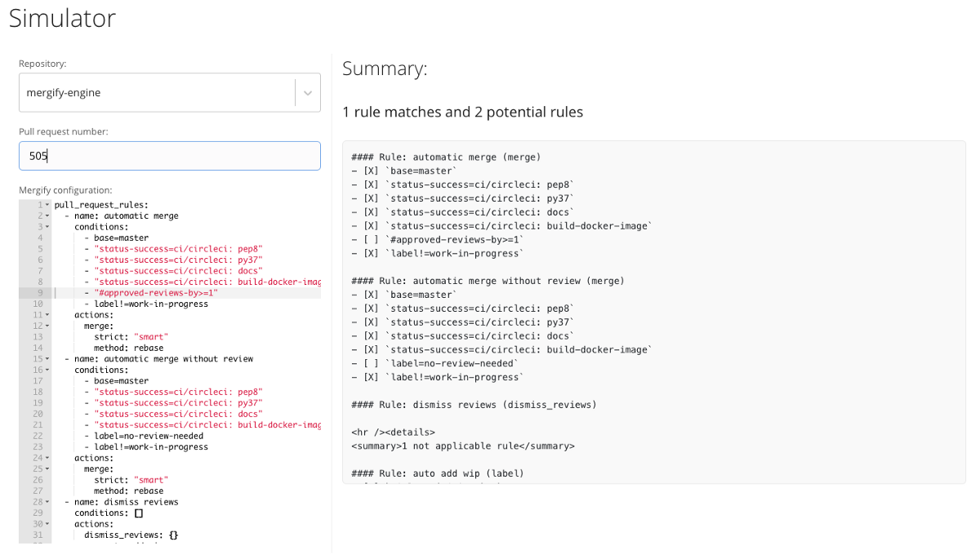The height and width of the screenshot is (555, 980).
Task: Click the pull request number field
Action: point(170,156)
